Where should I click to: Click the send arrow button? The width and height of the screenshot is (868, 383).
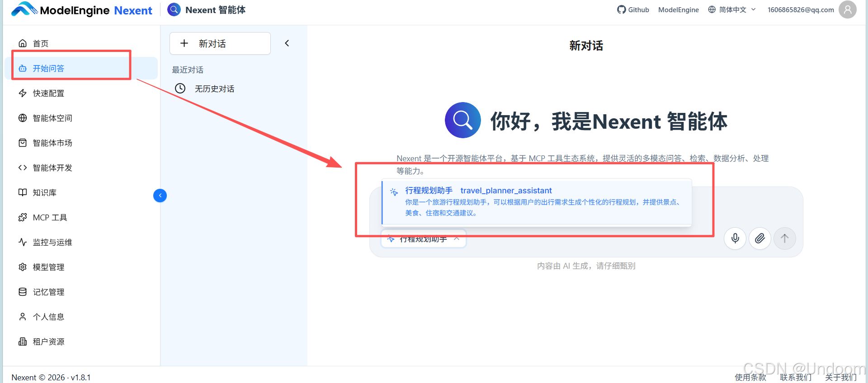[785, 238]
